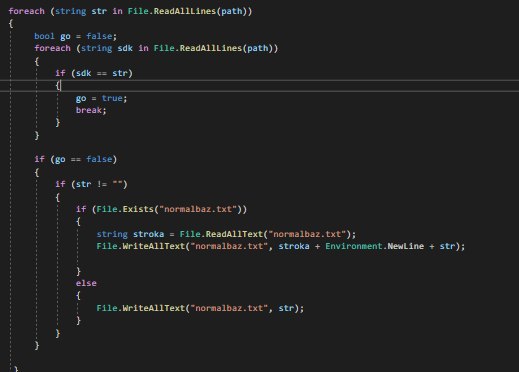Click the 'go = true;' assignment statement
The image size is (519, 372).
pyautogui.click(x=101, y=98)
